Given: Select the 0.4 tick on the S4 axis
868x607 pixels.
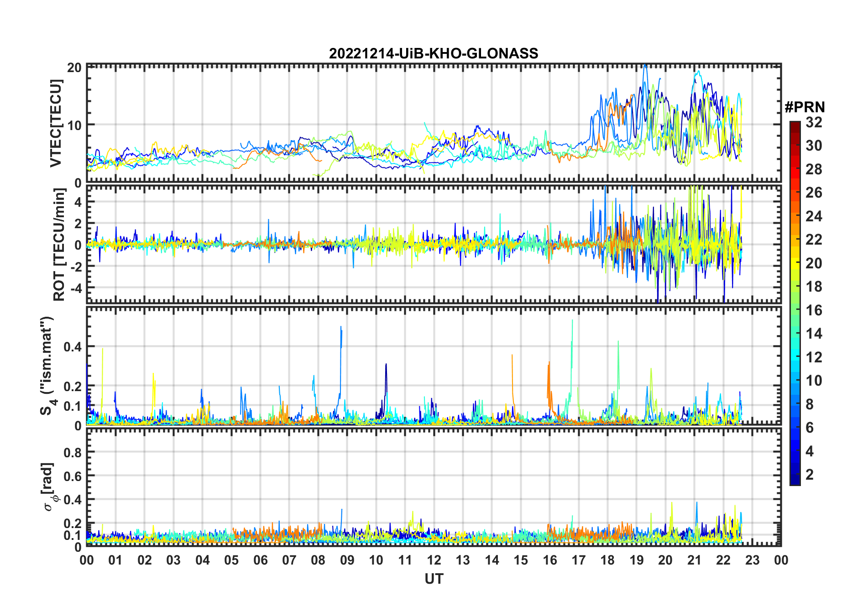Looking at the screenshot, I should pos(73,347).
